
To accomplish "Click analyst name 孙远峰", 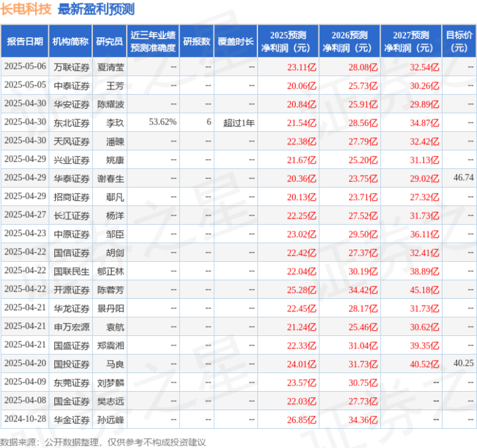I will 110,420.
